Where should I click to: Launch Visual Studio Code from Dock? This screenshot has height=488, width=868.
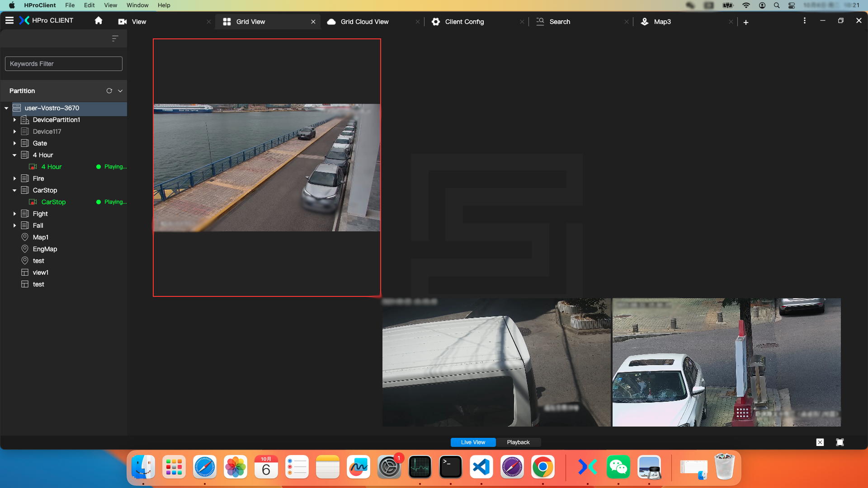(481, 467)
